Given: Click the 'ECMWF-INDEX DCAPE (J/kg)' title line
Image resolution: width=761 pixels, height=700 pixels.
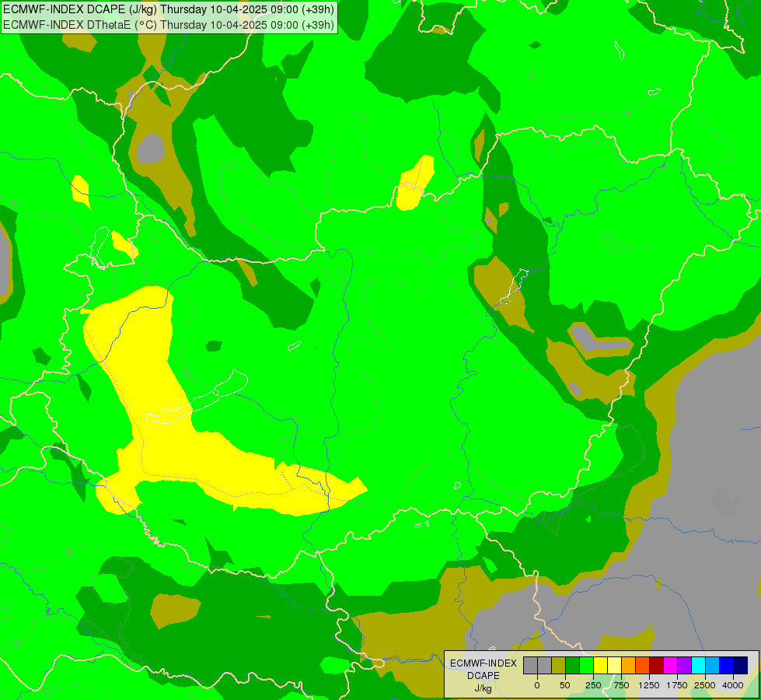Looking at the screenshot, I should click(x=169, y=9).
